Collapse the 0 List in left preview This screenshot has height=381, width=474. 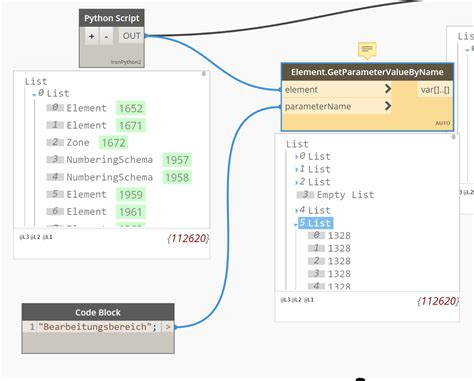point(34,95)
